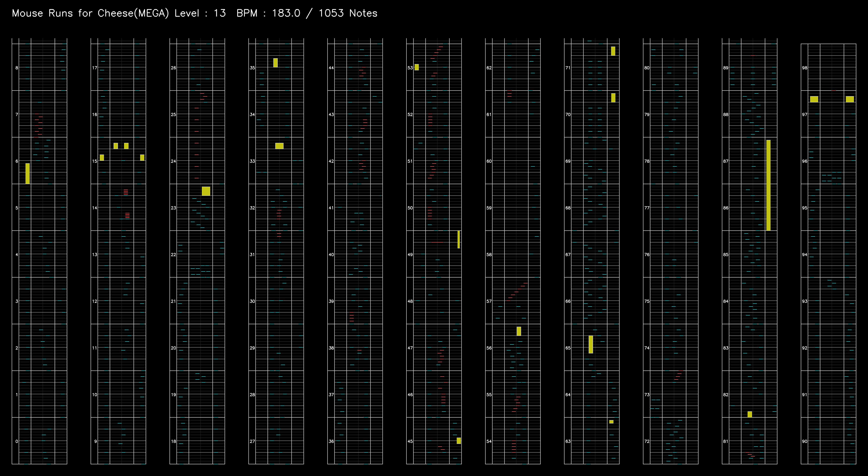Click measure number 89 label

(726, 68)
